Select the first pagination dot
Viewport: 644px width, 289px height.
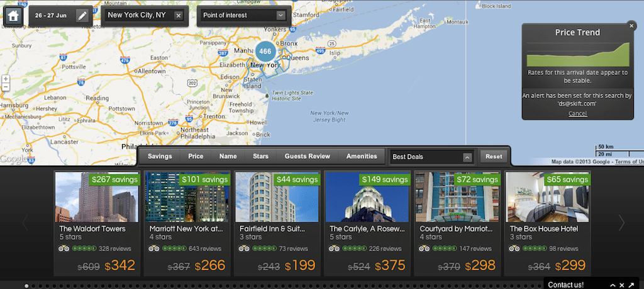click(26, 286)
